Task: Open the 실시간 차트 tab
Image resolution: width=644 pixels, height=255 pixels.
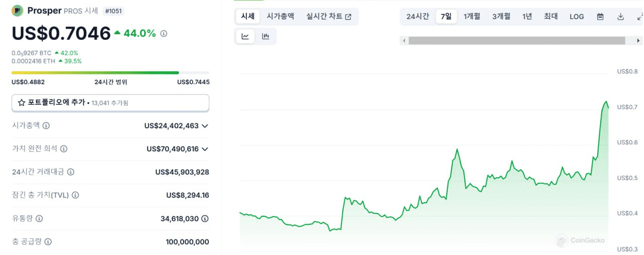Action: (329, 16)
